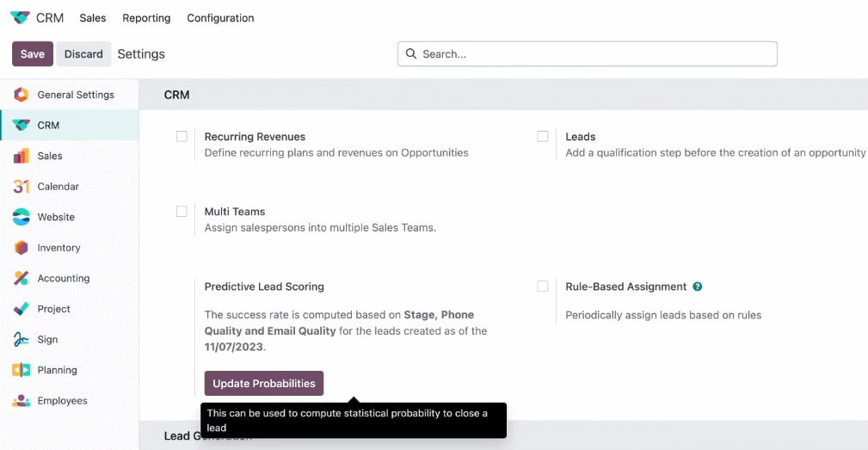Go to Sign settings label
The height and width of the screenshot is (450, 868).
pyautogui.click(x=47, y=339)
